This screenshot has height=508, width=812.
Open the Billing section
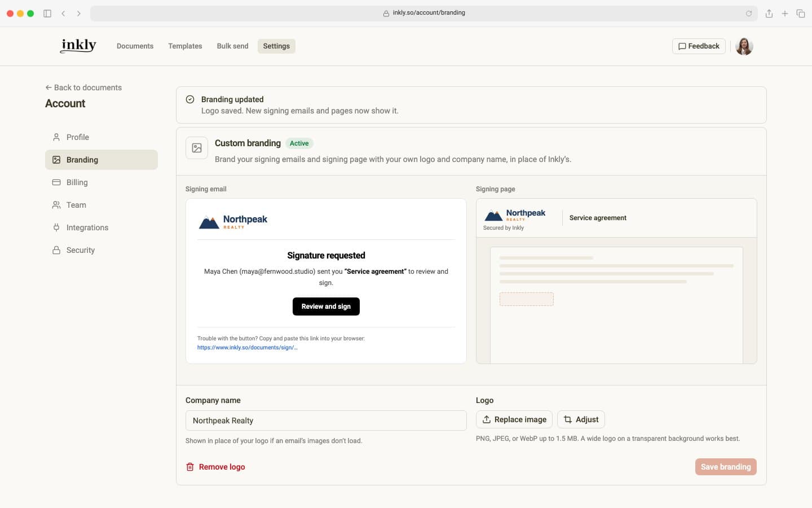click(101, 182)
